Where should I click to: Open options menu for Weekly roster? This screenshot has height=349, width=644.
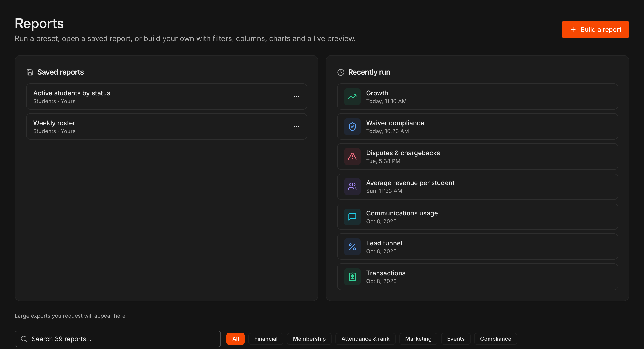coord(296,127)
